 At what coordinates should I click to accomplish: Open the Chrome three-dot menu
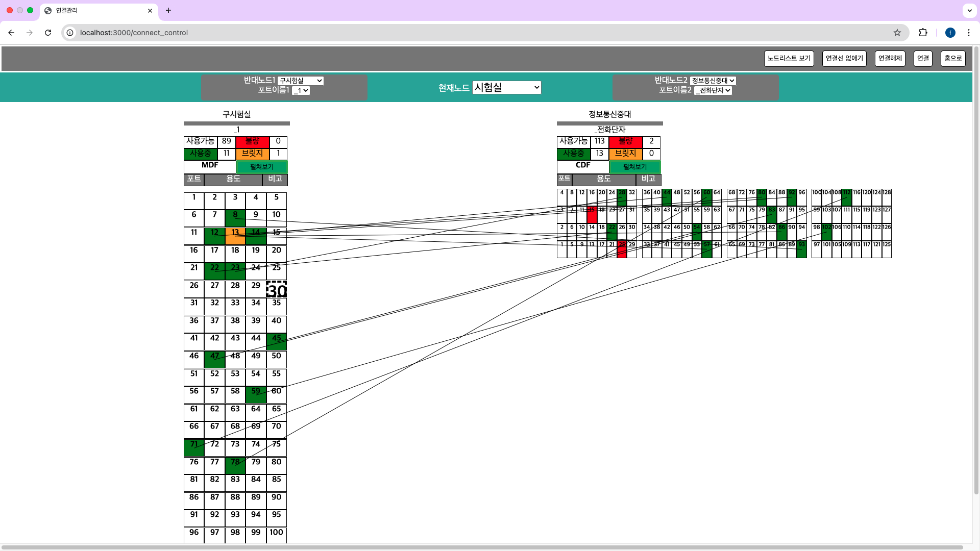[969, 33]
